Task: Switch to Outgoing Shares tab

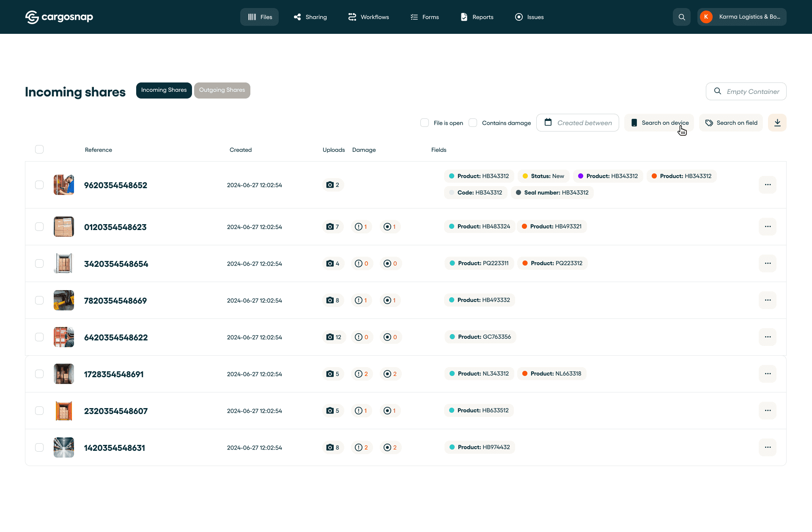Action: click(x=222, y=90)
